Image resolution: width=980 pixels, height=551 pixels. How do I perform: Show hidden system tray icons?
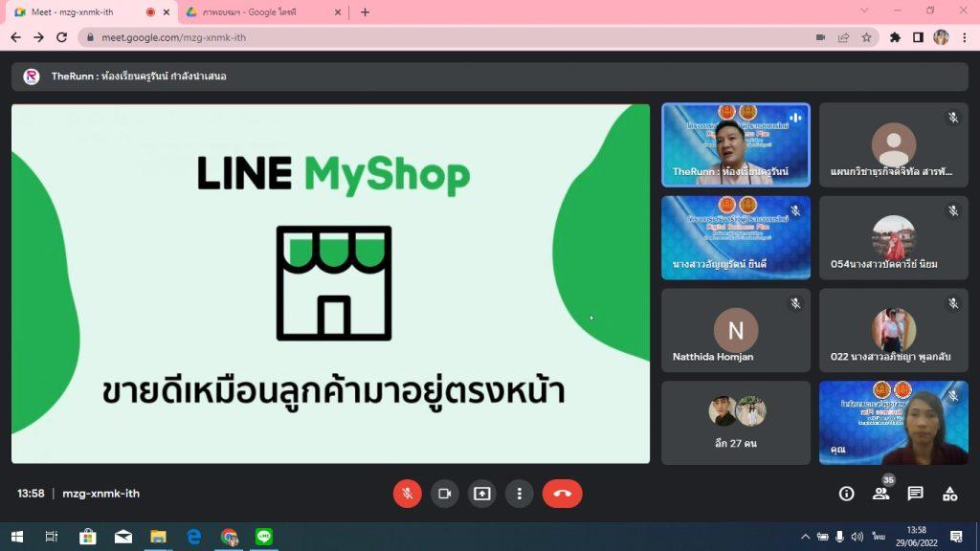[x=805, y=537]
